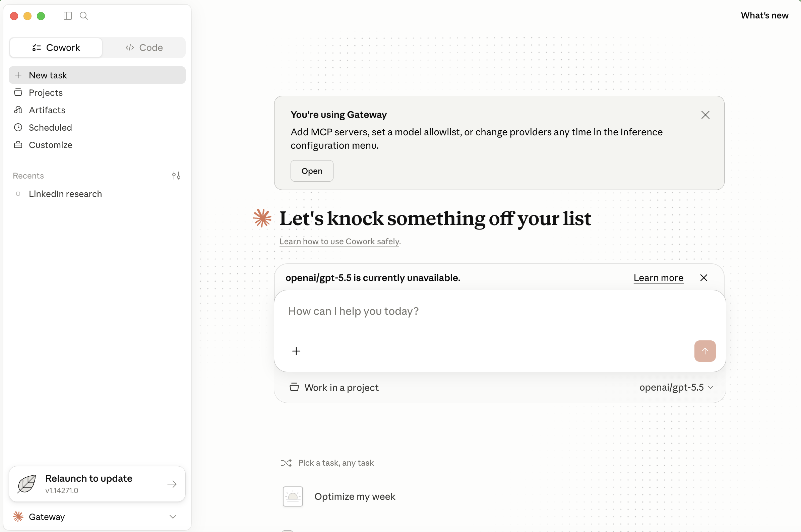Dismiss the You're using Gateway banner

[x=705, y=115]
